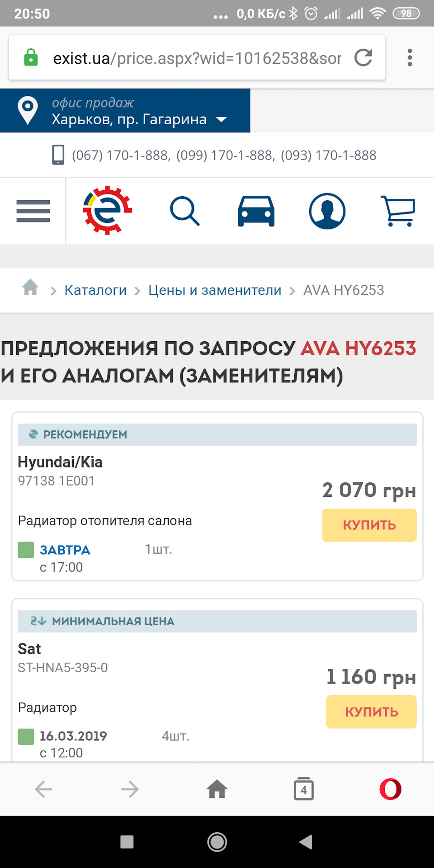Image resolution: width=434 pixels, height=868 pixels.
Task: Go to the browser start page
Action: (x=217, y=789)
